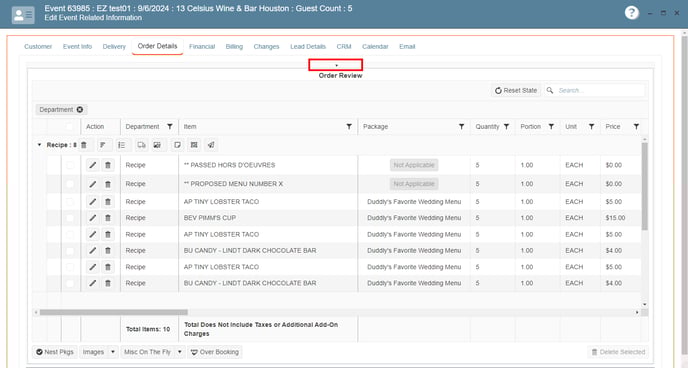The width and height of the screenshot is (688, 368).
Task: Click Not Applicable in PASSED HORS D'OEUVRES row
Action: point(414,165)
